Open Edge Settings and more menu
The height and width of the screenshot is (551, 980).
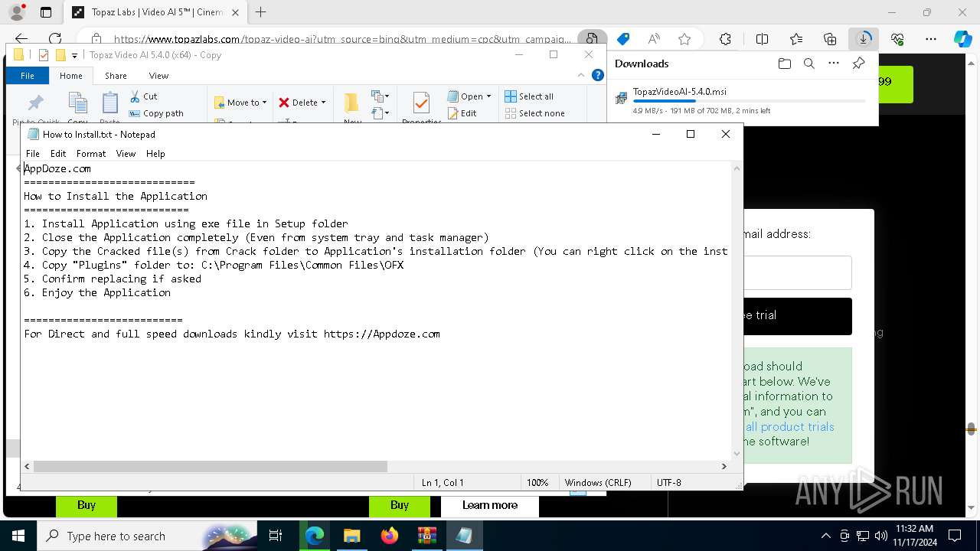931,39
